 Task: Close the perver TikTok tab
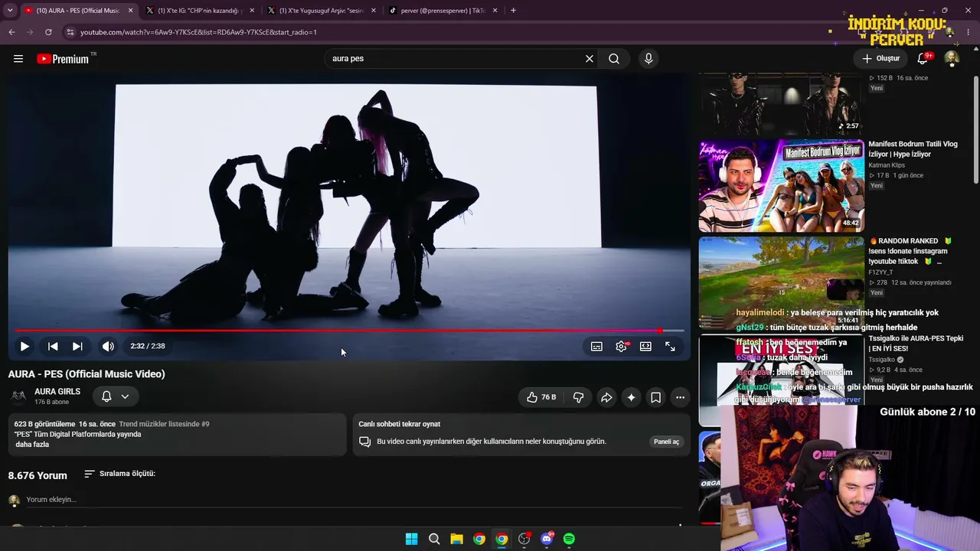(x=495, y=11)
